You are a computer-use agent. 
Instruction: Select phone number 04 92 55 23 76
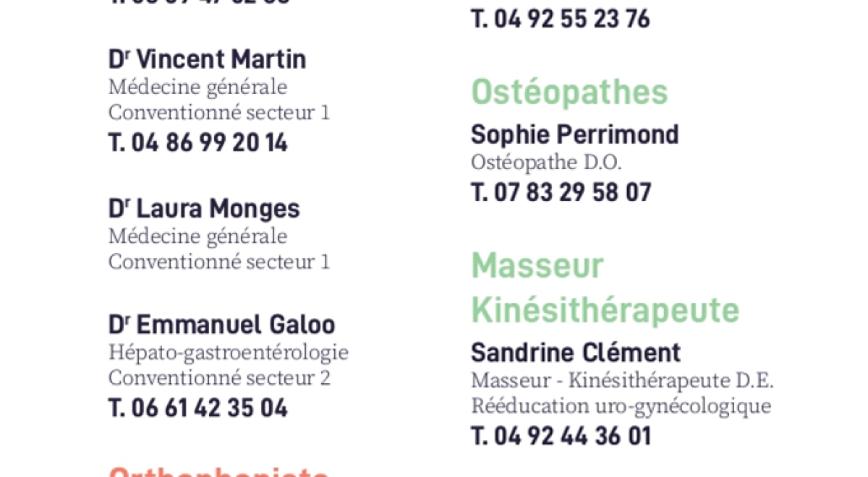click(561, 20)
